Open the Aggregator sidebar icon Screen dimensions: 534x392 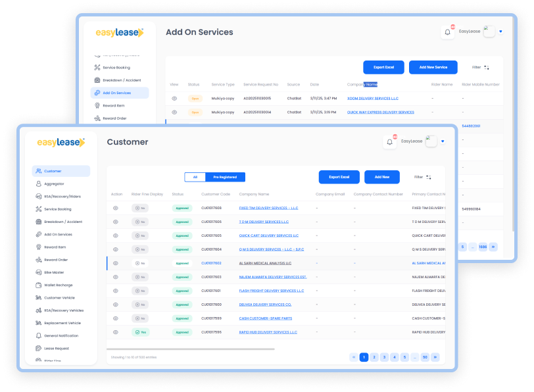pyautogui.click(x=39, y=184)
